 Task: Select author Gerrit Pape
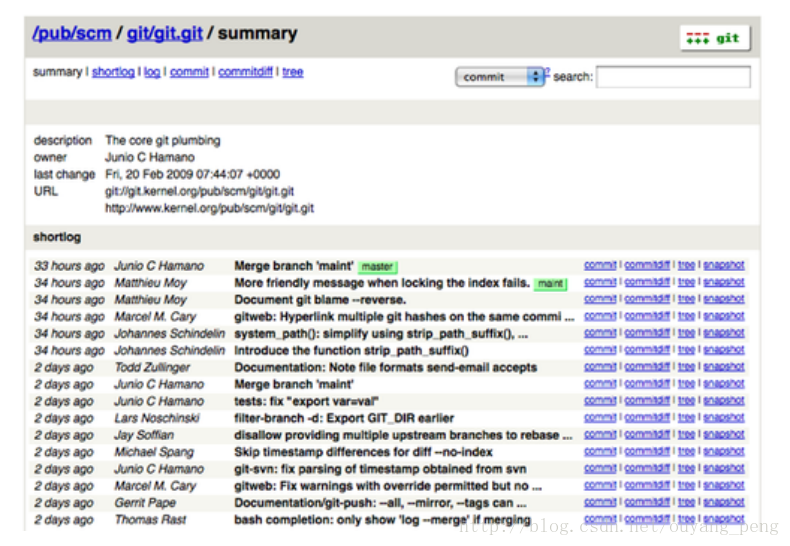(x=145, y=503)
